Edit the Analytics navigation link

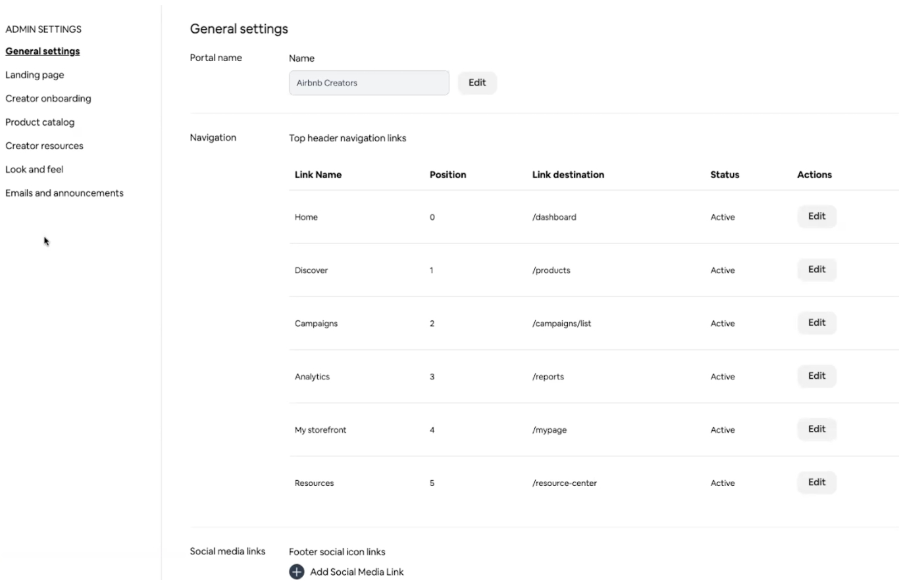click(x=816, y=376)
